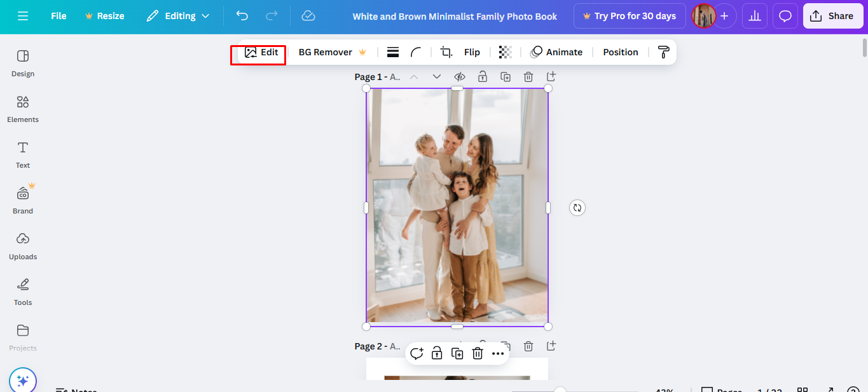868x392 pixels.
Task: Open the hamburger main menu
Action: tap(24, 16)
